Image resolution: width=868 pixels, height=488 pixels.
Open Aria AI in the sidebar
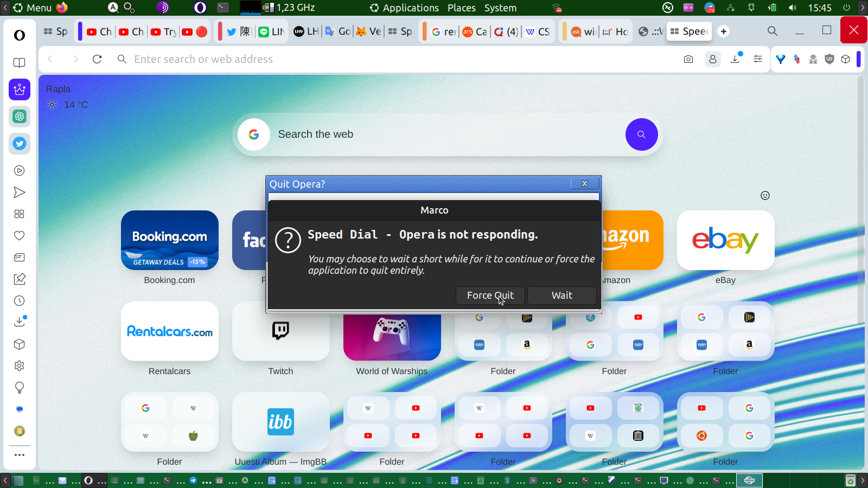click(20, 89)
